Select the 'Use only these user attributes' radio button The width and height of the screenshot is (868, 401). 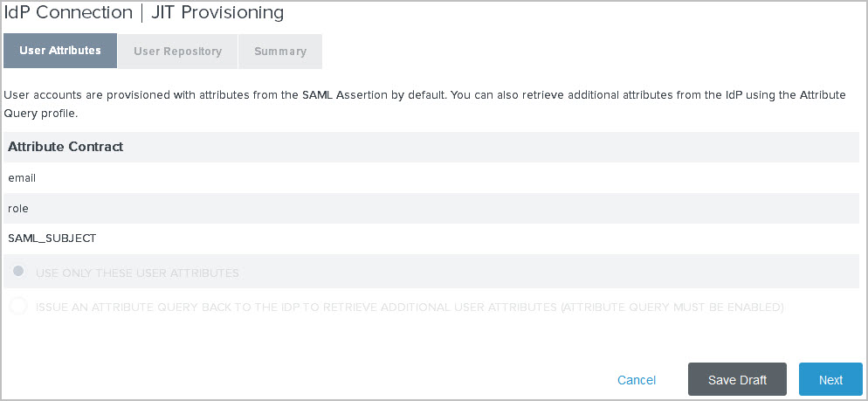pos(18,272)
